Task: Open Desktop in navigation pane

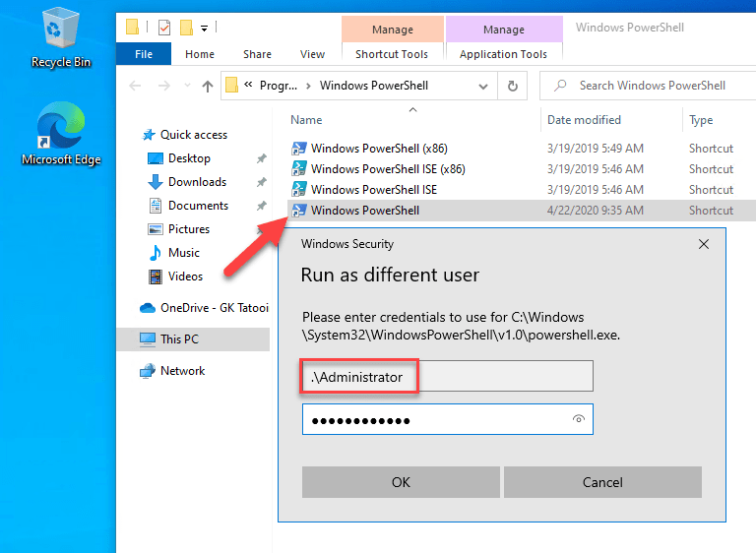Action: click(x=189, y=158)
